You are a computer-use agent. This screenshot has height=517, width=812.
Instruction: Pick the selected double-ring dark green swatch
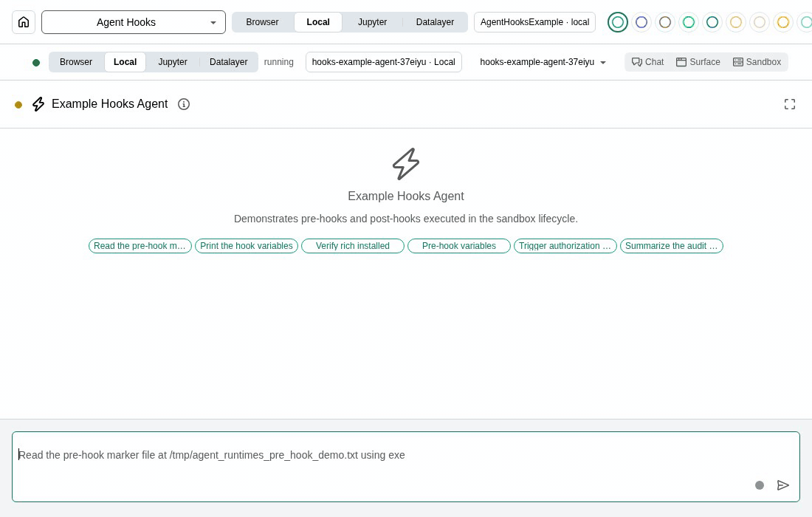(617, 22)
